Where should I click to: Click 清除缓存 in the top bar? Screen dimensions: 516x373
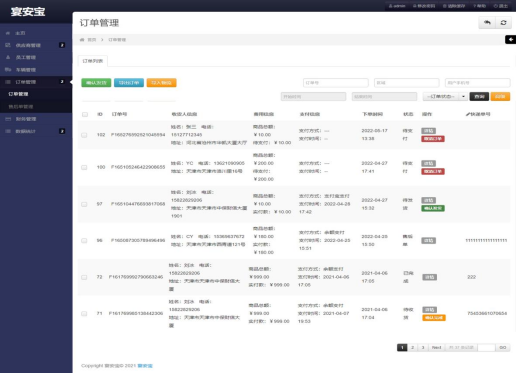[x=454, y=6]
